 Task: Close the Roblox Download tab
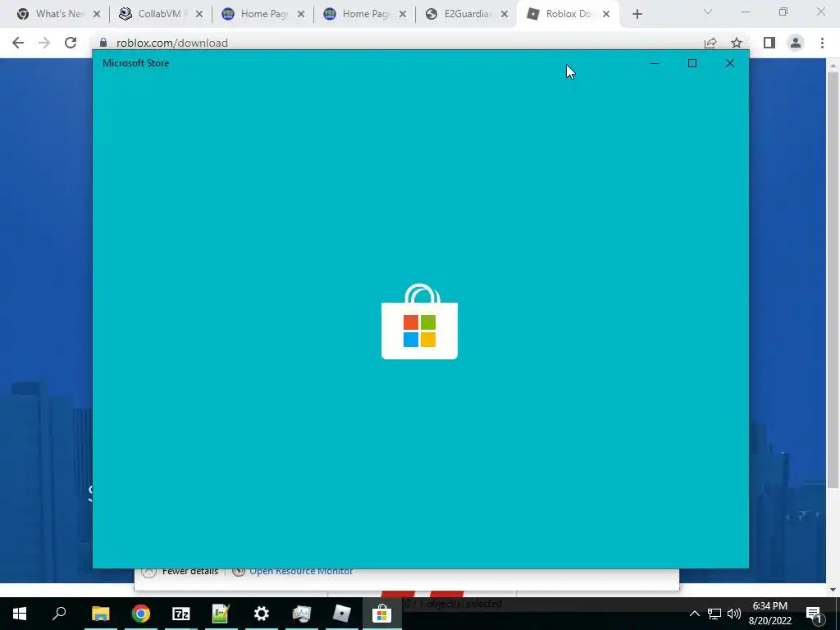[606, 15]
